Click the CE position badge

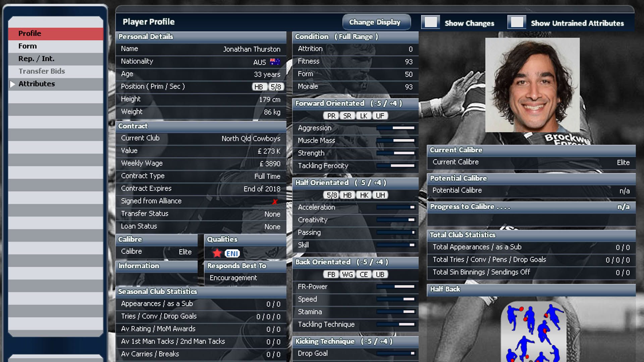coord(364,275)
